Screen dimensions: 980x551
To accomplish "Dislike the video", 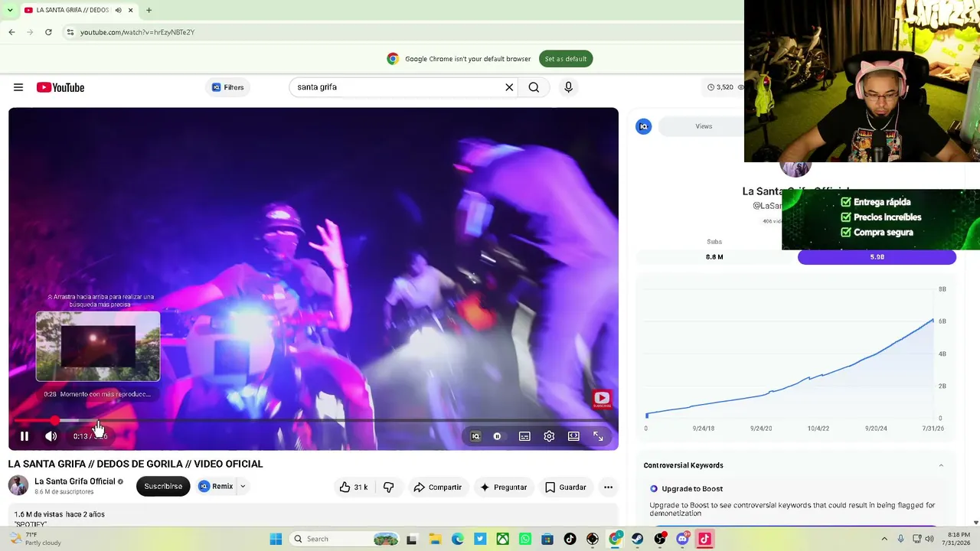I will tap(389, 487).
